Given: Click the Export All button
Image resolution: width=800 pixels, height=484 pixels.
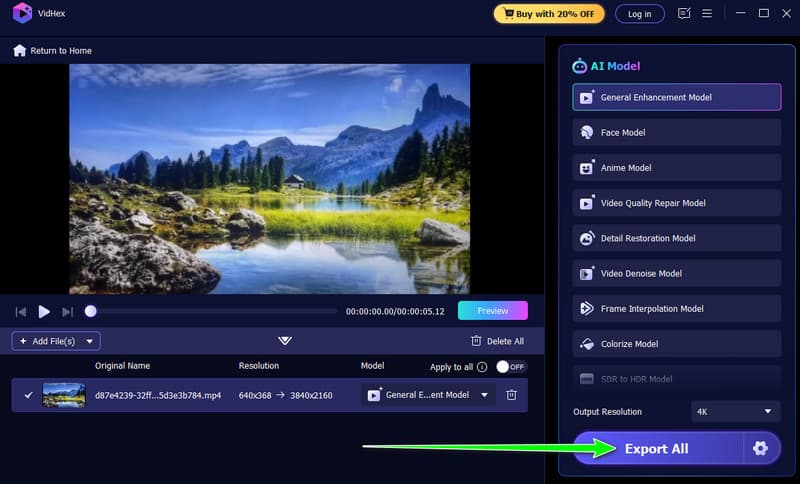Looking at the screenshot, I should click(657, 448).
